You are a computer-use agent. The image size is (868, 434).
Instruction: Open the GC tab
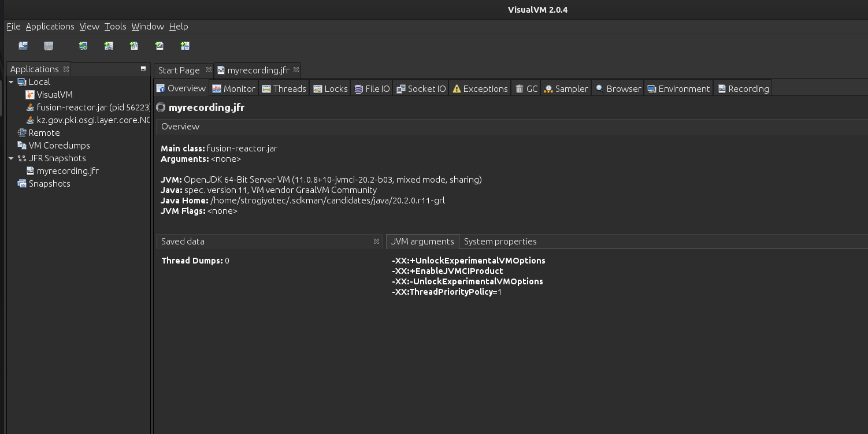[x=526, y=88]
